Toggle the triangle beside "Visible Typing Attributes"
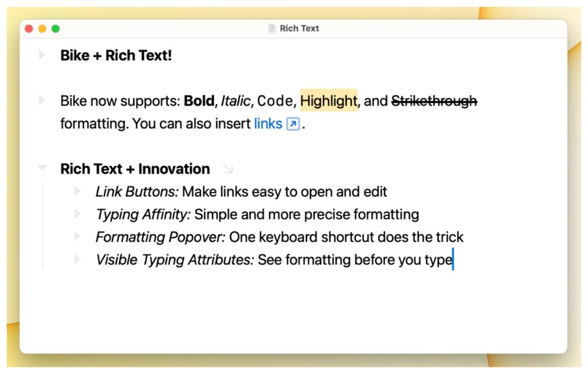The image size is (588, 374). pos(78,259)
